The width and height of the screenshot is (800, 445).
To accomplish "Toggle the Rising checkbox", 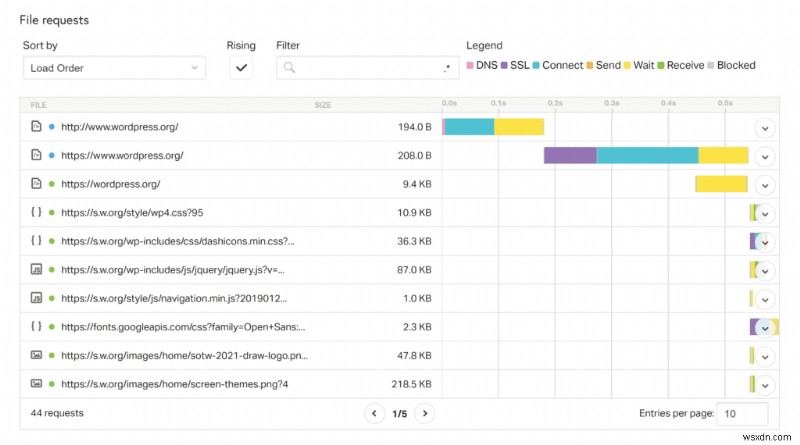I will (x=241, y=68).
